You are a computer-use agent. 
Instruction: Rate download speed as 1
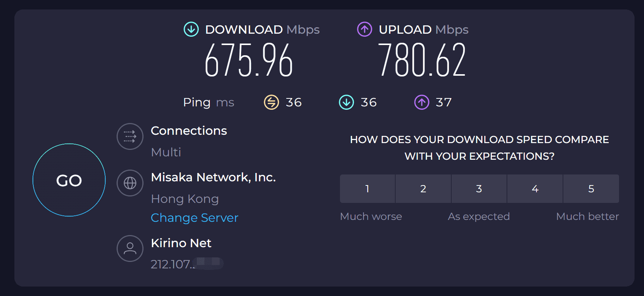coord(367,189)
